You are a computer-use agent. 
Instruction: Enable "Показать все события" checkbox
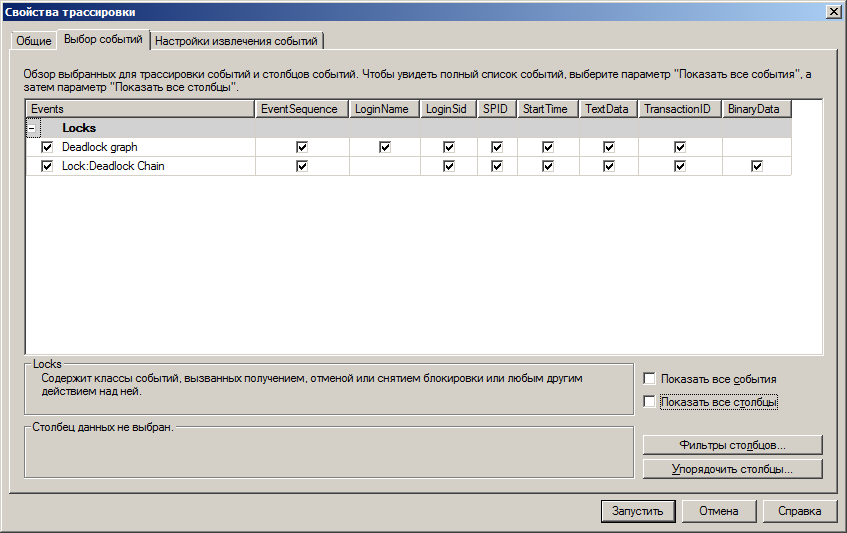[650, 380]
